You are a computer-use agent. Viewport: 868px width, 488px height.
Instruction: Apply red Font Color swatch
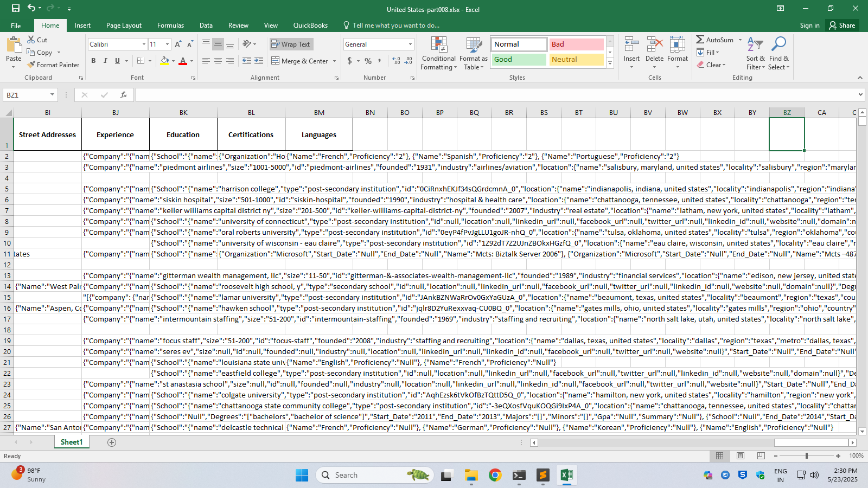coord(183,61)
